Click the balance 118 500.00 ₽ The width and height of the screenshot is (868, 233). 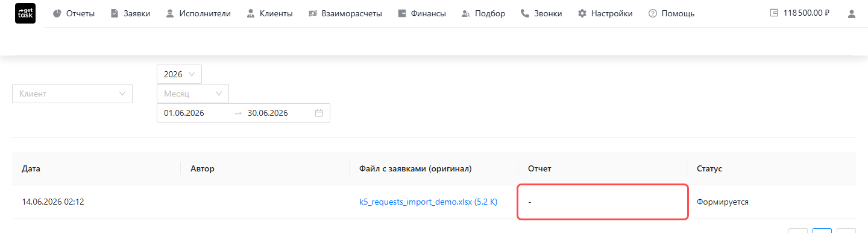(x=800, y=13)
